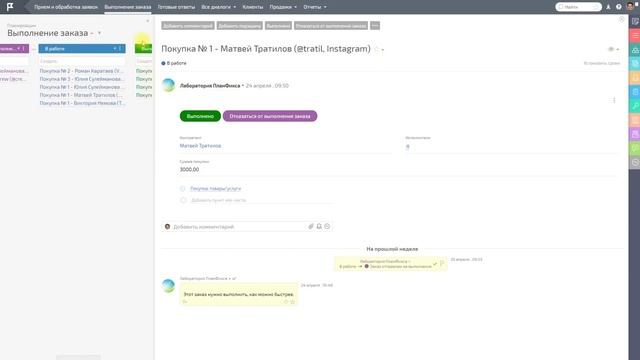Open the "Клиенты" tab
Viewport: 640px width, 360px height.
(x=253, y=7)
